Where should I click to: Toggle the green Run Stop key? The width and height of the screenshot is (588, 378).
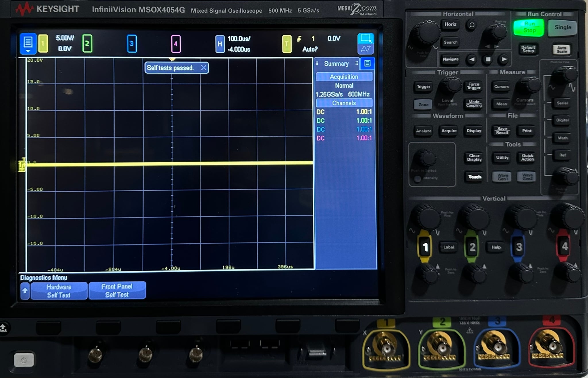529,28
